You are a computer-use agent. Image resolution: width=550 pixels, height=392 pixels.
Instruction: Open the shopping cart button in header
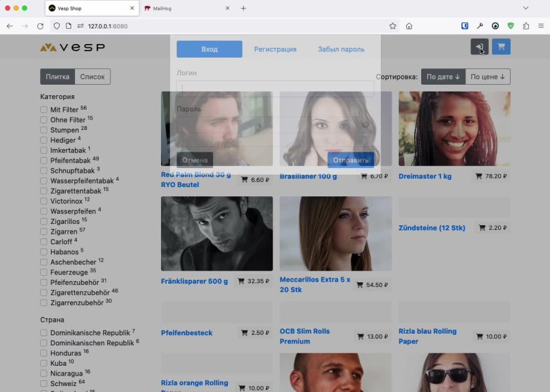(501, 47)
